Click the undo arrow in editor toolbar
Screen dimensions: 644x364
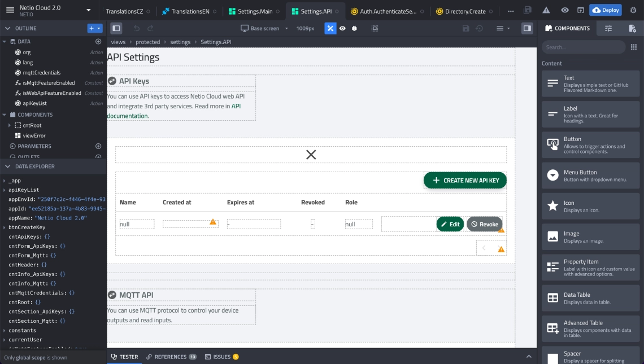137,28
